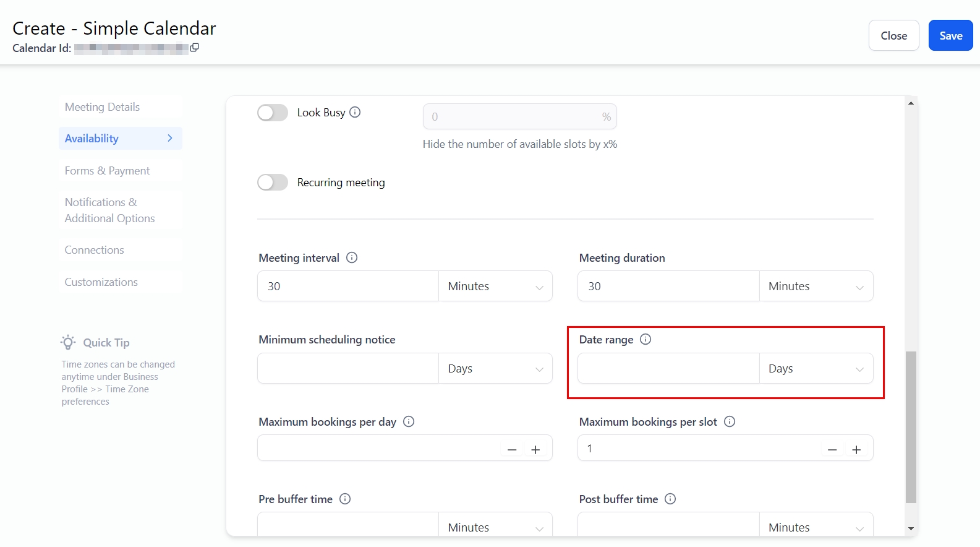Click the Close button
The height and width of the screenshot is (547, 980).
click(893, 36)
